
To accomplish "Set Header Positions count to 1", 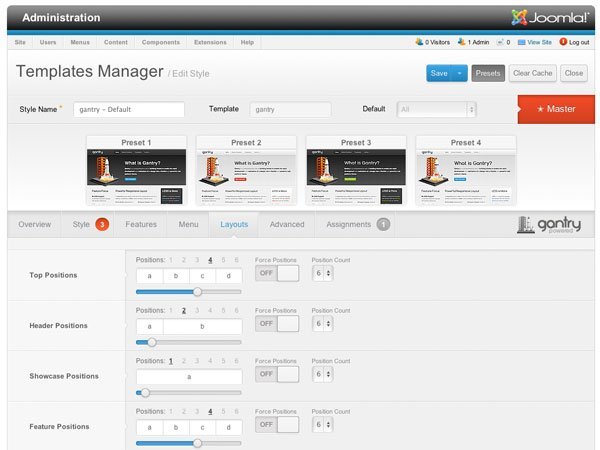I will pos(171,311).
